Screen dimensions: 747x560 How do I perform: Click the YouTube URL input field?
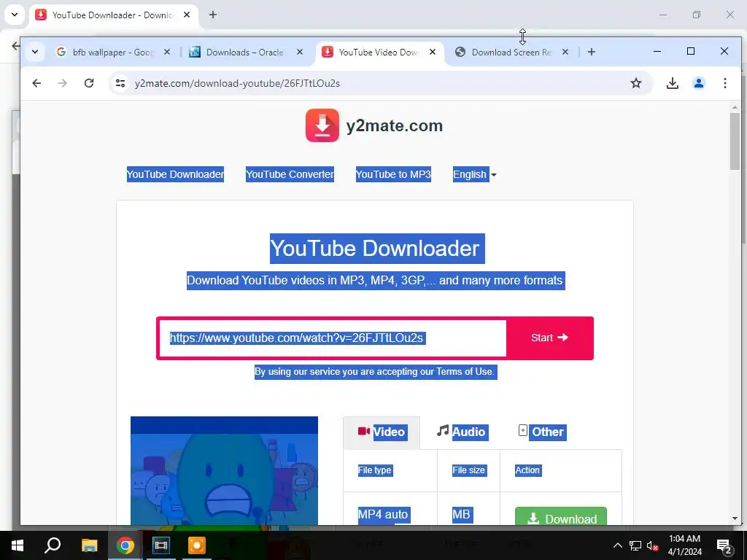333,338
